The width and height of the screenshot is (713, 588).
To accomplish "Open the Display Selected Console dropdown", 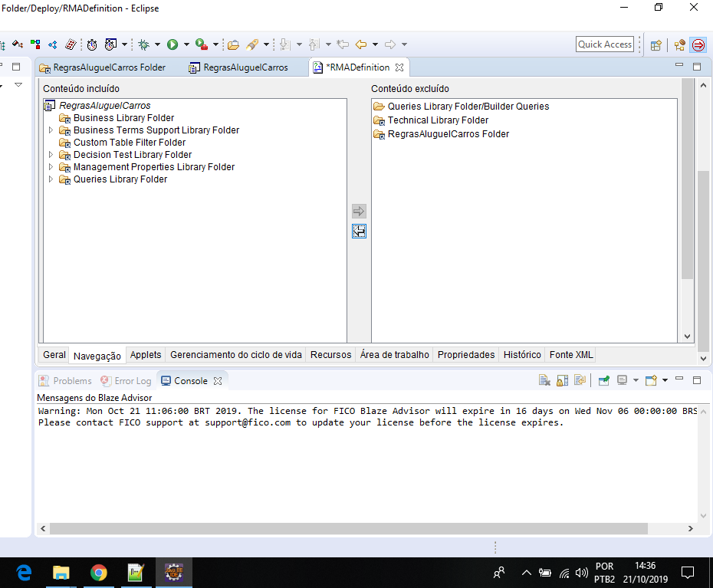I will (x=636, y=379).
